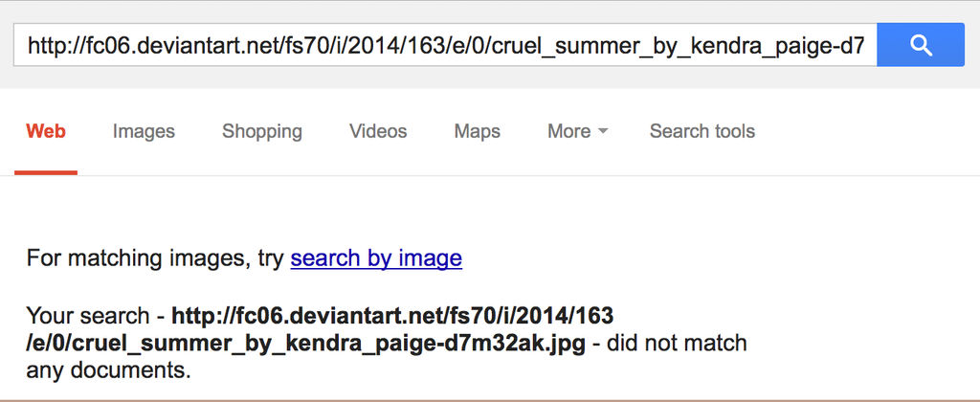
Task: Click the 'any documents.' text line
Action: tap(108, 371)
